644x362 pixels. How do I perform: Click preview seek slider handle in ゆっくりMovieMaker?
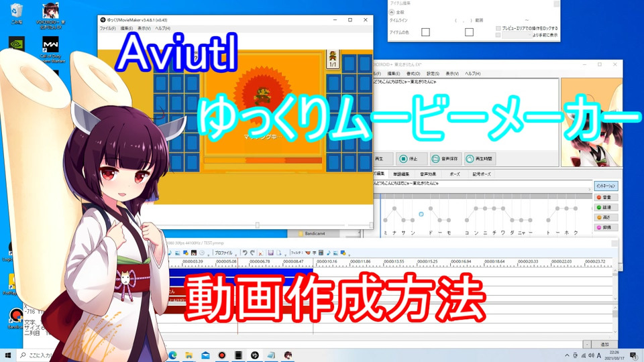click(x=258, y=225)
